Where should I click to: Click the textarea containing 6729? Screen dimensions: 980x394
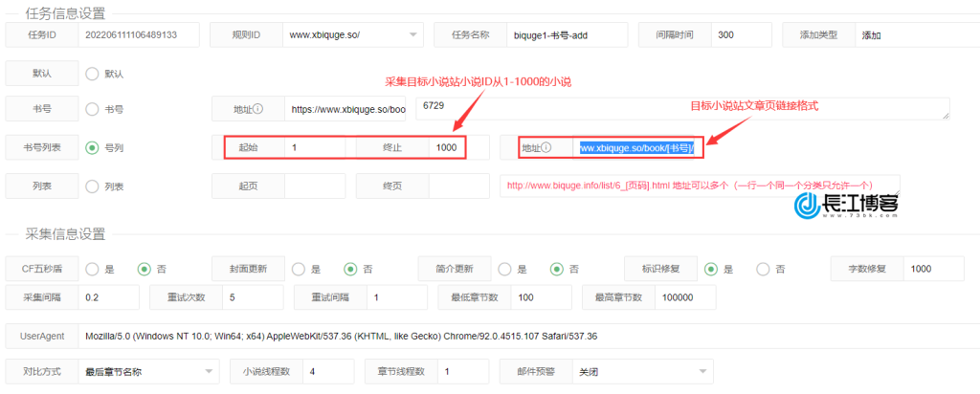click(681, 109)
